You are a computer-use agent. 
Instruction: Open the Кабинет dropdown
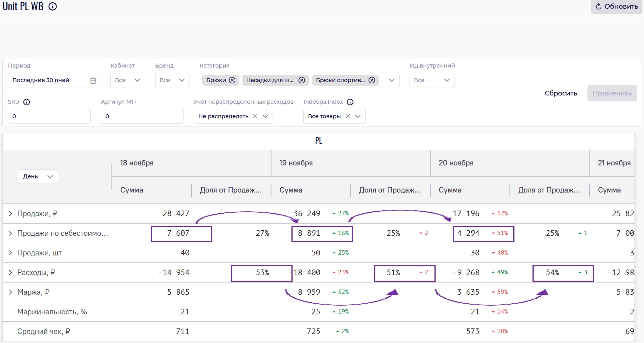tap(128, 80)
